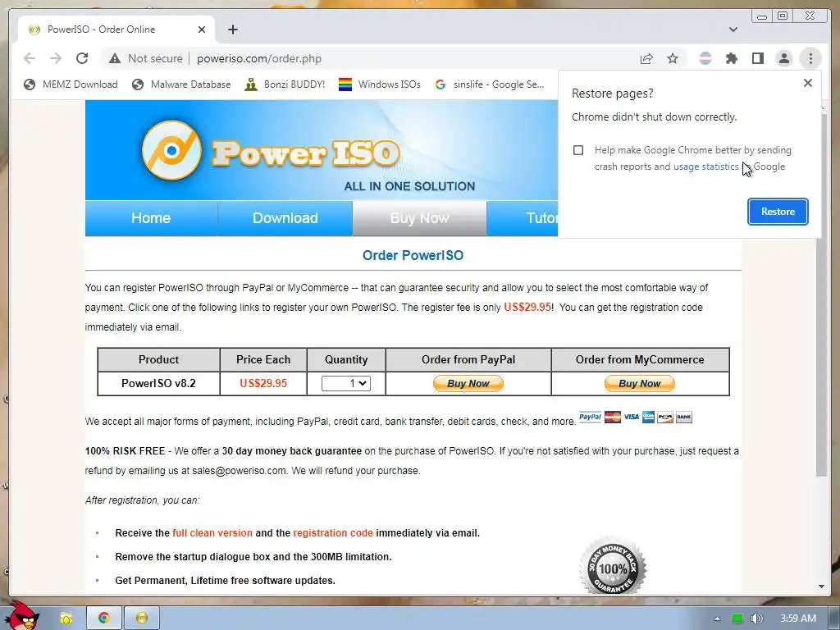Check the crash reports checkbox
This screenshot has width=840, height=630.
coord(578,150)
